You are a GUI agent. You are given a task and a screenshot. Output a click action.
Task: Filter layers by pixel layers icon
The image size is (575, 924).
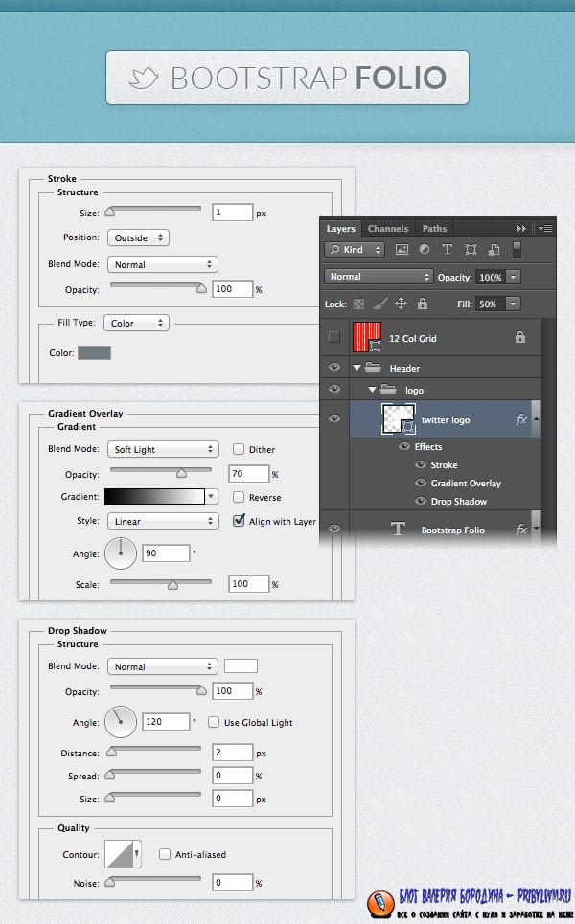(x=402, y=249)
